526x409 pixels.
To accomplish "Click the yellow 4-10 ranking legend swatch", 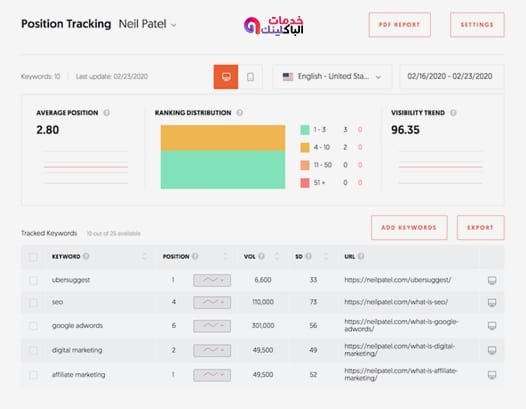I will pos(305,147).
